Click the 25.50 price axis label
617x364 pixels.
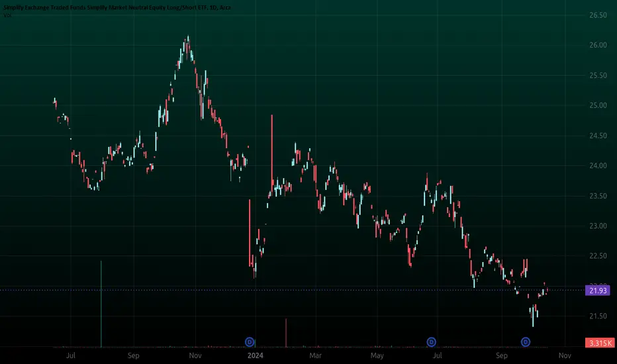[x=598, y=75]
